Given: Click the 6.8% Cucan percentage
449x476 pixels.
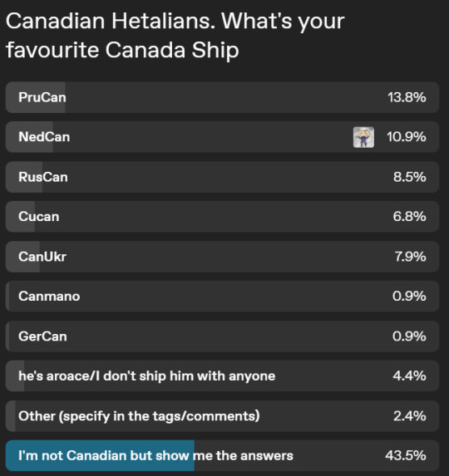Looking at the screenshot, I should (409, 217).
